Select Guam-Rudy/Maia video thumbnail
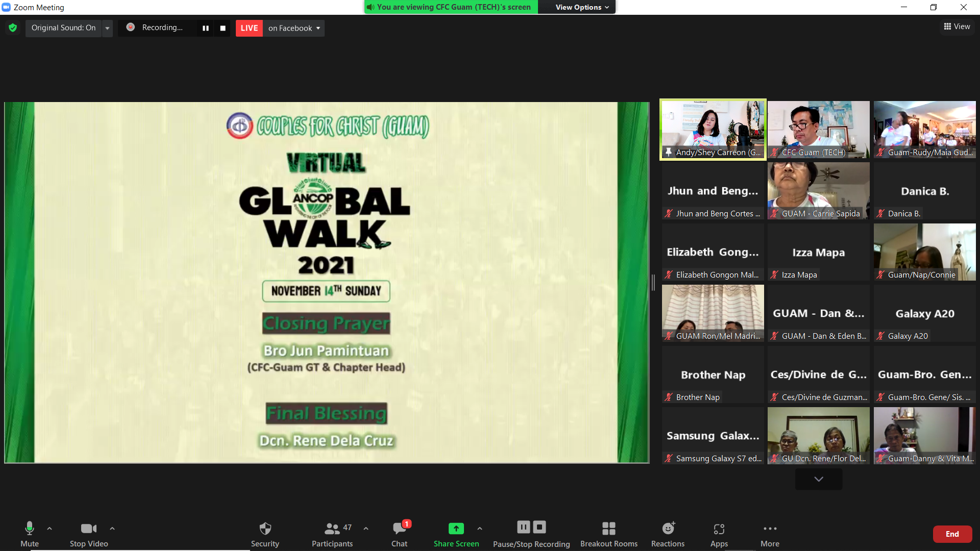980x551 pixels. click(x=924, y=130)
